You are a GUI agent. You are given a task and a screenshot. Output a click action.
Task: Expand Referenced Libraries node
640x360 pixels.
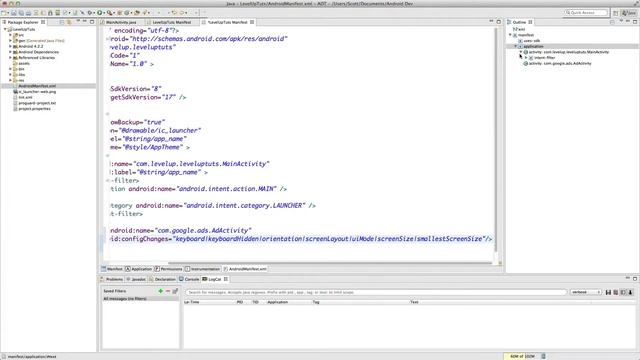point(11,58)
